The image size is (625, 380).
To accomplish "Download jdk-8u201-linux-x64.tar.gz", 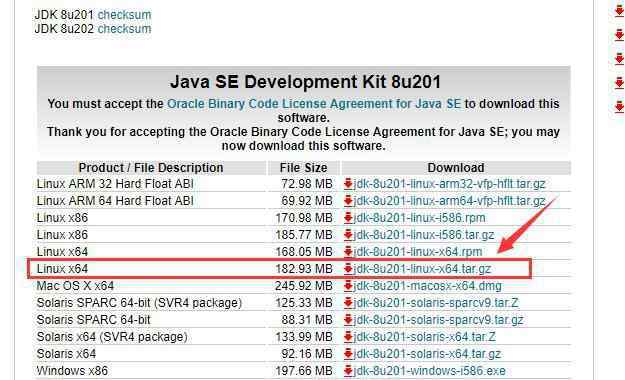I will coord(422,269).
